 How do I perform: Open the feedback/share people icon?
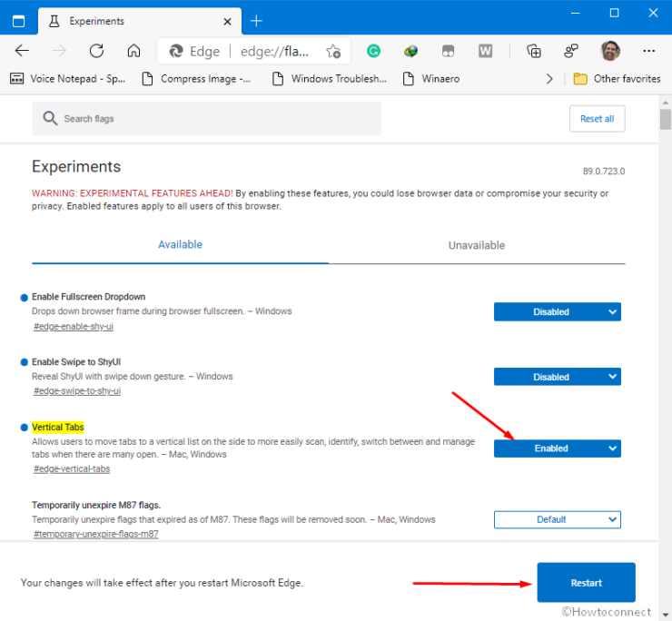[571, 51]
